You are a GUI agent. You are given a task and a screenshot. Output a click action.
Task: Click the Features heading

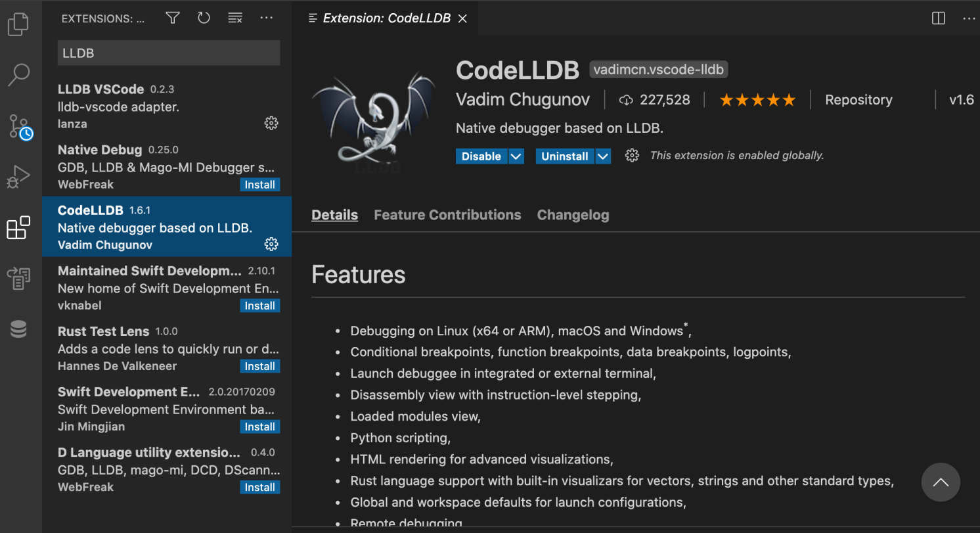(x=359, y=274)
